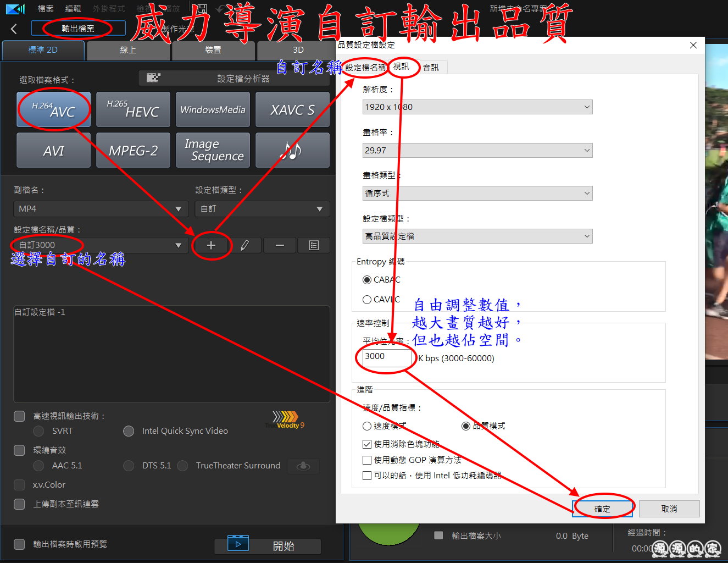
Task: Choose the H.265 HEVC format icon
Action: pyautogui.click(x=133, y=109)
